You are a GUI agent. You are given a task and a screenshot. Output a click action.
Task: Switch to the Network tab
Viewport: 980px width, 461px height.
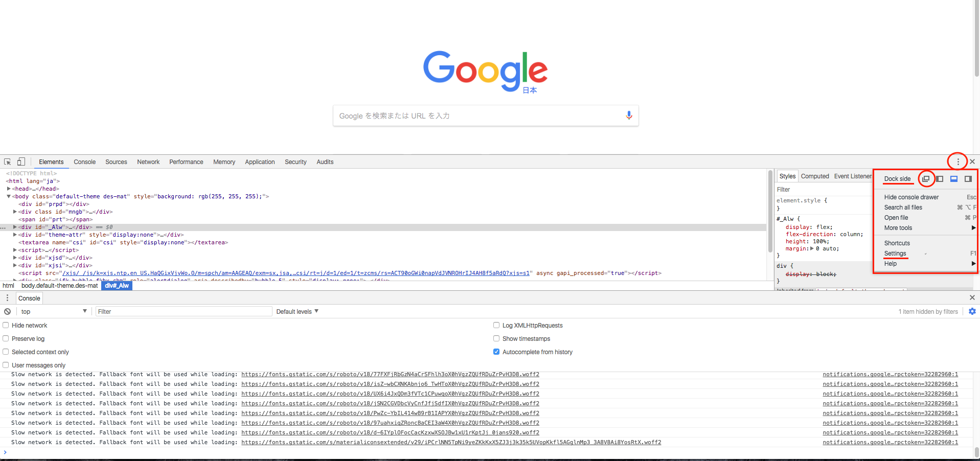tap(148, 162)
